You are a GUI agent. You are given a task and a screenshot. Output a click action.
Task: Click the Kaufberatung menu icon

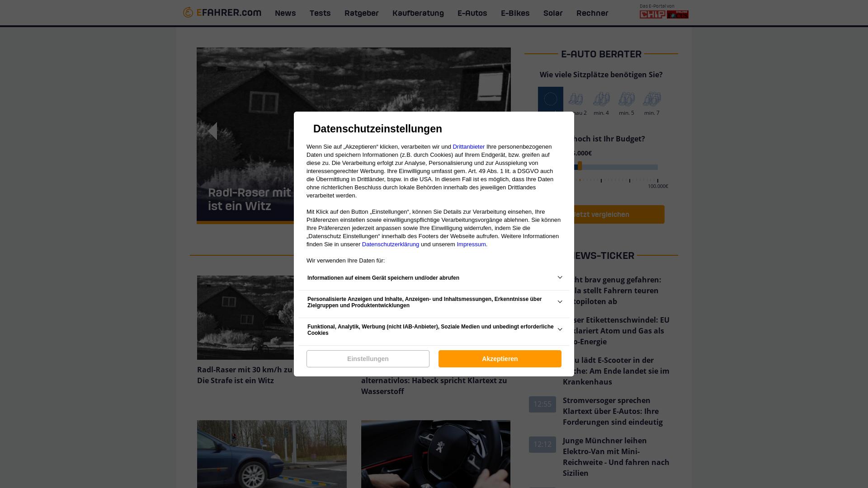click(418, 13)
